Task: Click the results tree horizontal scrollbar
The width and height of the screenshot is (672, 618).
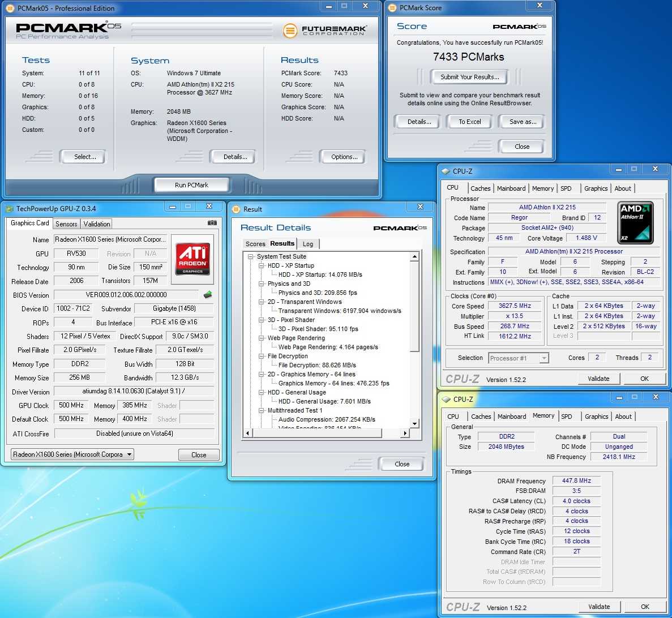Action: tap(327, 433)
